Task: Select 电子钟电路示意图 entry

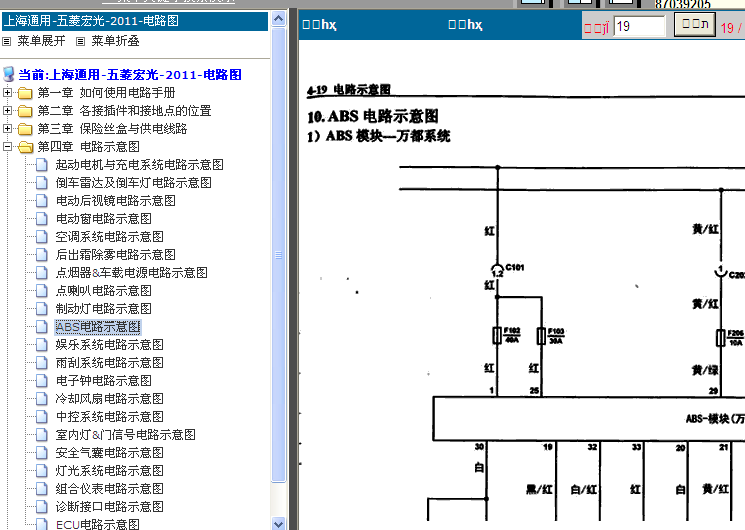Action: [x=104, y=381]
